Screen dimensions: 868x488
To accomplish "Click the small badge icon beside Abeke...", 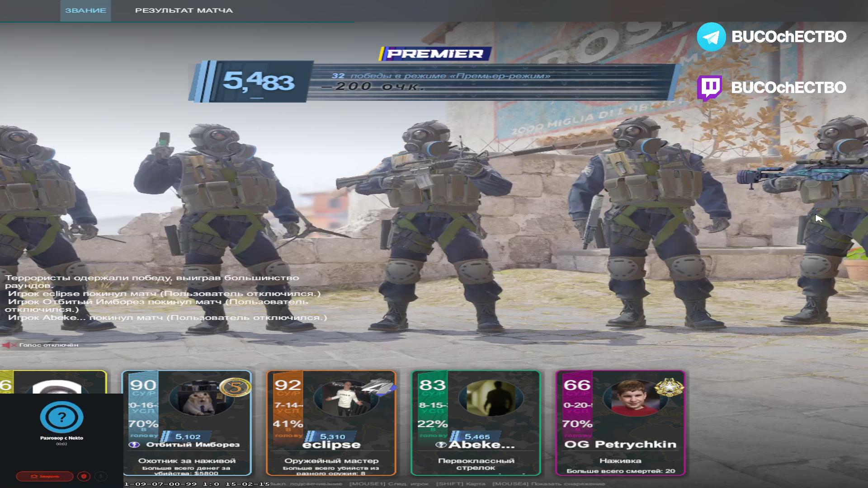I will [x=441, y=445].
